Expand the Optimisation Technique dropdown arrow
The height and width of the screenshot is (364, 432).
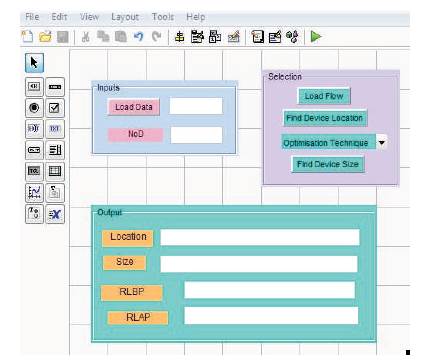click(382, 143)
